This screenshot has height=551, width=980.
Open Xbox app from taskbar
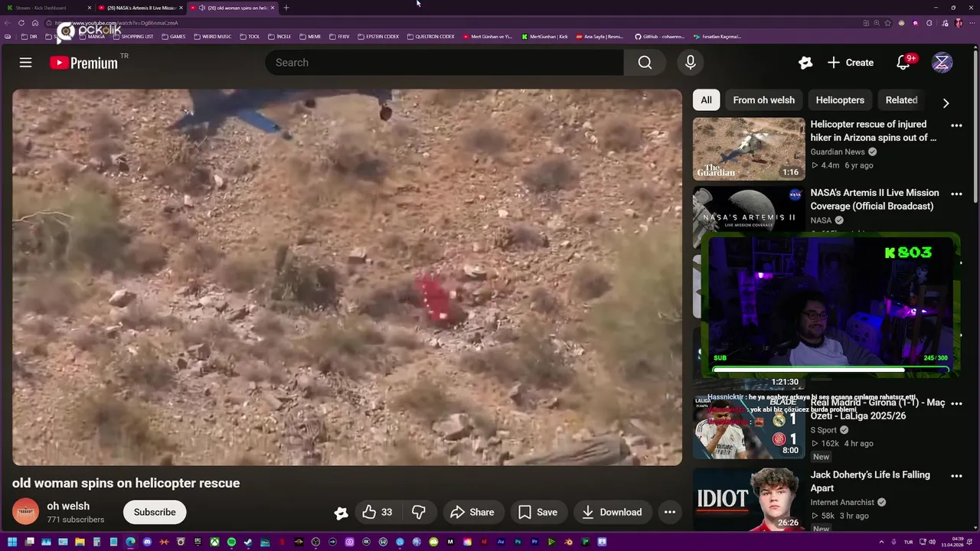click(214, 542)
